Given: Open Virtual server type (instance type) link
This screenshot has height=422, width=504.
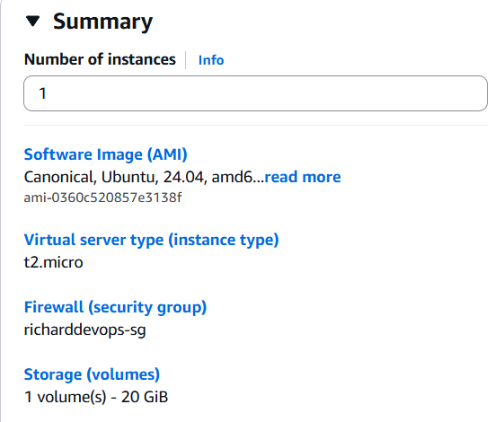Looking at the screenshot, I should click(x=152, y=240).
